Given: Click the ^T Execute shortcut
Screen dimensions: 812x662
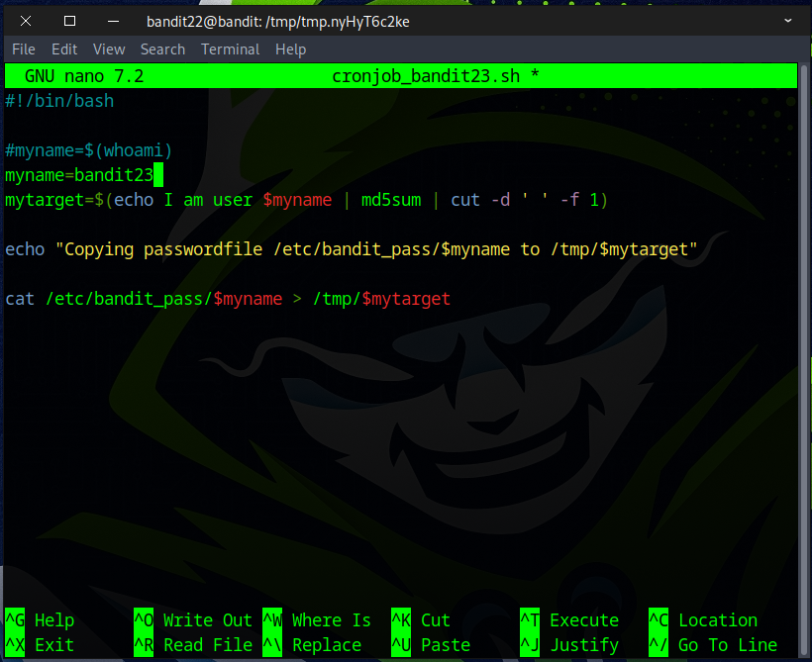Looking at the screenshot, I should [x=569, y=620].
